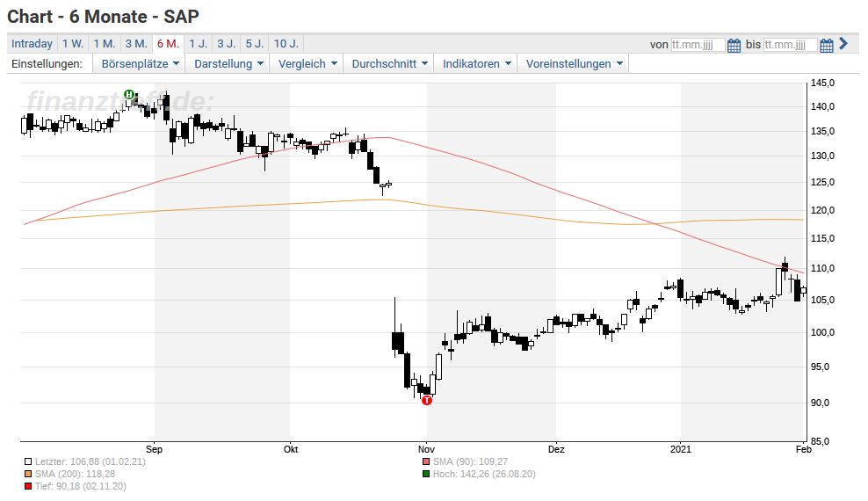Click the 120,0 price axis label
This screenshot has width=868, height=501.
(x=822, y=210)
